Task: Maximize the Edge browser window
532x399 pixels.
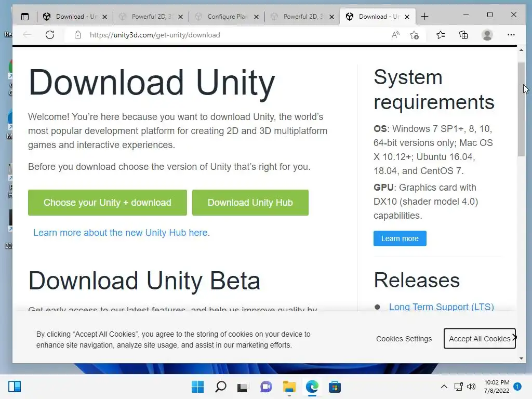Action: (490, 15)
